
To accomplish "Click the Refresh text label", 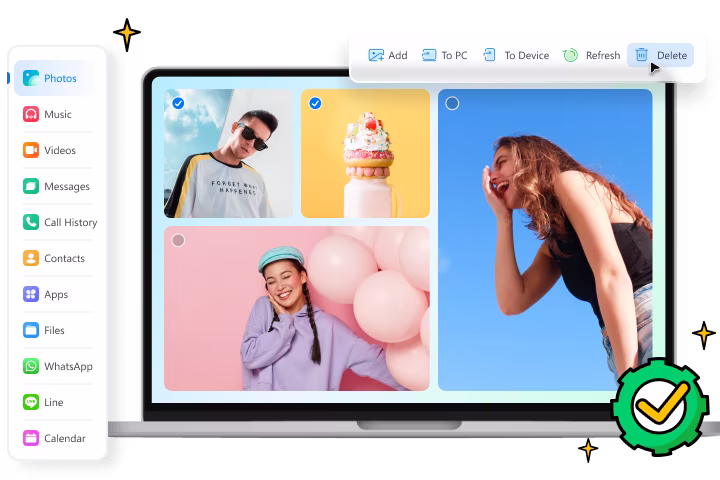I will point(603,56).
